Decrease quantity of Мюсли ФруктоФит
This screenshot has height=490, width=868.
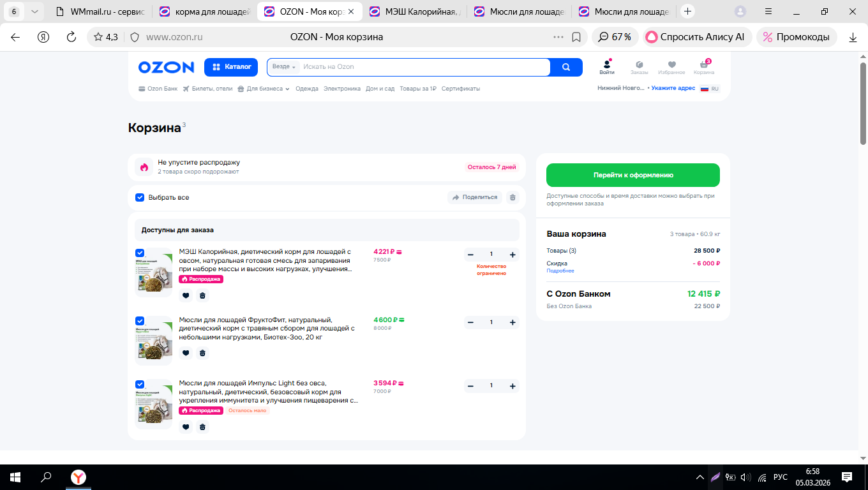point(470,323)
